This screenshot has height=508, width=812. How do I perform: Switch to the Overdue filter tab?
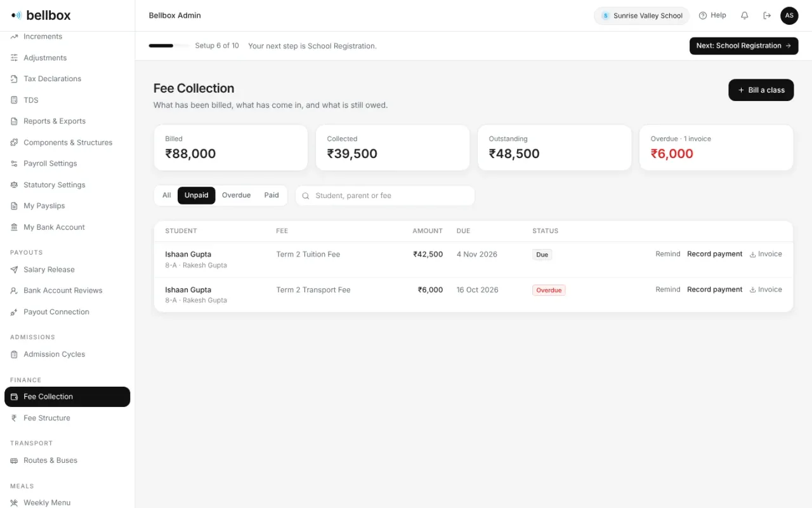pyautogui.click(x=236, y=195)
